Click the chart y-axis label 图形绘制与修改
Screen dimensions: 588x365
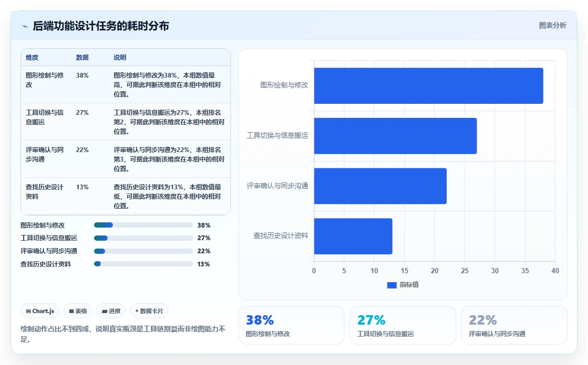[284, 85]
